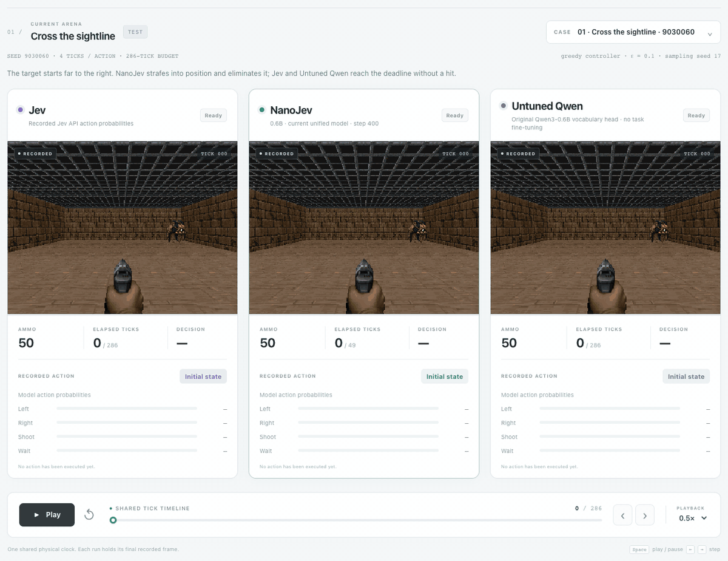Click NanoJev elapsed ticks 0 / 49
Image resolution: width=728 pixels, height=561 pixels.
(345, 343)
